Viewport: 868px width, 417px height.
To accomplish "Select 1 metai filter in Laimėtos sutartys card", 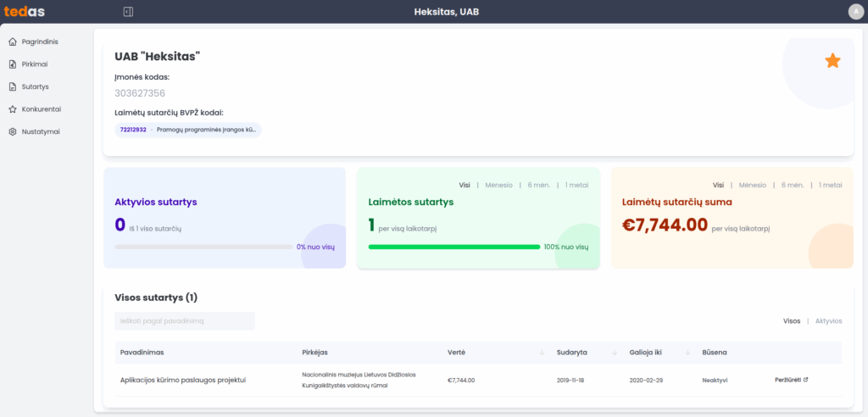I will (x=576, y=186).
